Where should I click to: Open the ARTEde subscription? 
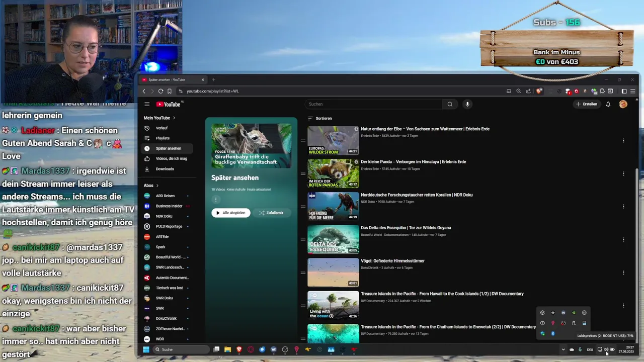coord(166,236)
